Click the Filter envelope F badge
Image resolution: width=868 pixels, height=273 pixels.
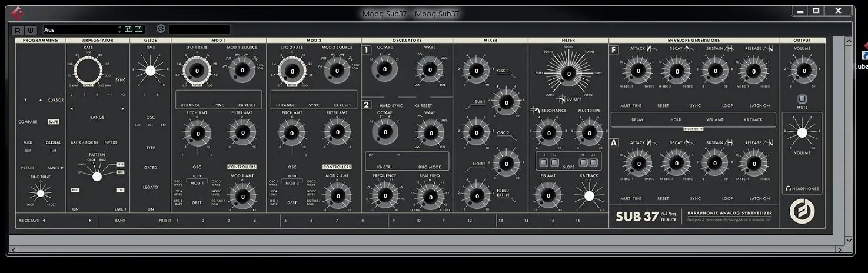(614, 50)
